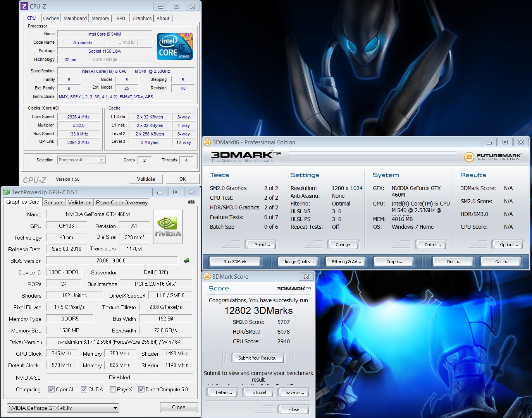This screenshot has width=532, height=418.
Task: Click Run 3DMark button
Action: pos(235,262)
